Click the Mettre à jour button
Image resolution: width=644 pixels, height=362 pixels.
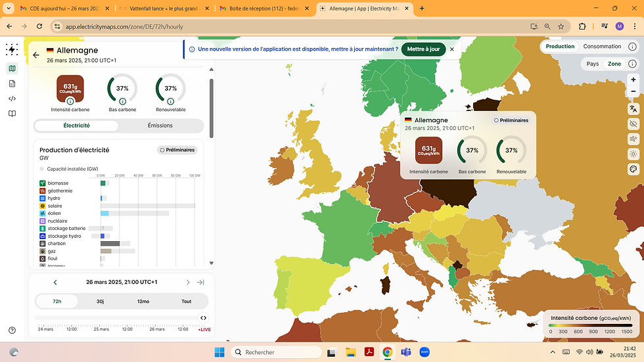(423, 49)
